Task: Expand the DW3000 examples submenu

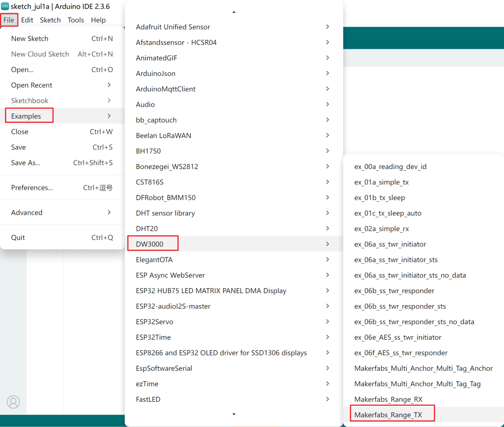Action: tap(234, 244)
